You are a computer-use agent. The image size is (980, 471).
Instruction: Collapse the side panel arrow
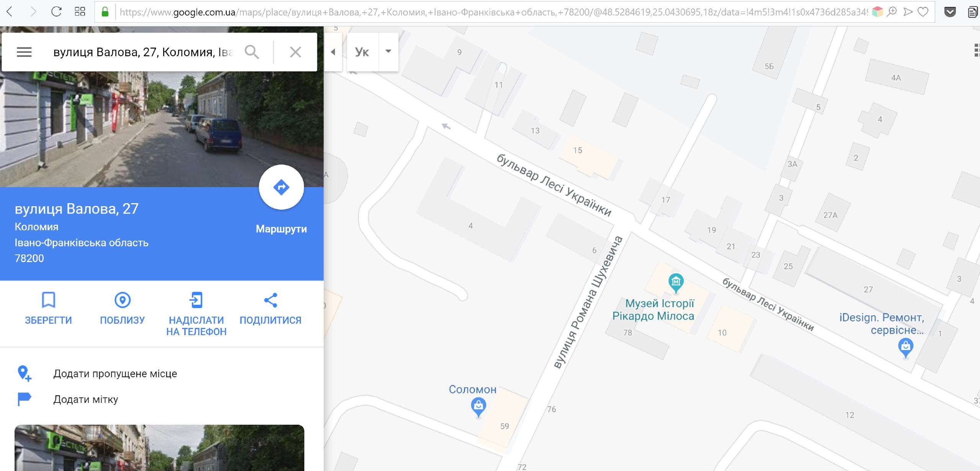(333, 52)
